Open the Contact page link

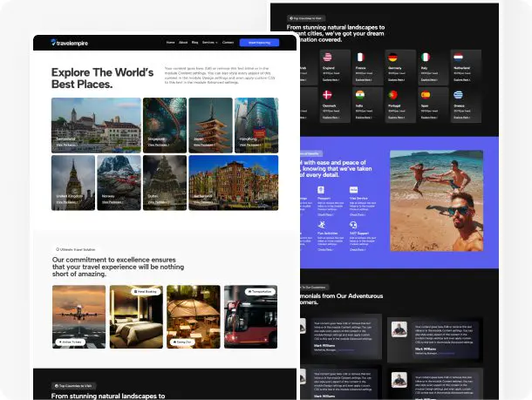(228, 42)
